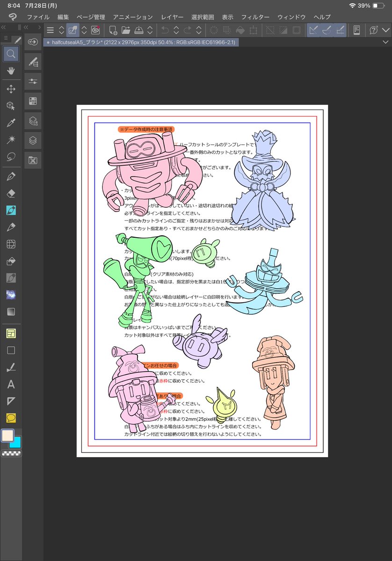This screenshot has width=392, height=561.
Task: Open the フィルター menu
Action: [x=255, y=17]
